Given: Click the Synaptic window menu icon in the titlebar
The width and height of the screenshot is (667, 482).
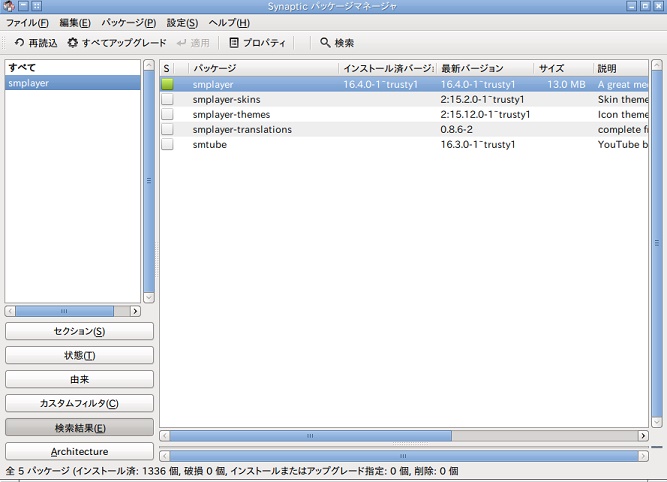Looking at the screenshot, I should click(9, 6).
